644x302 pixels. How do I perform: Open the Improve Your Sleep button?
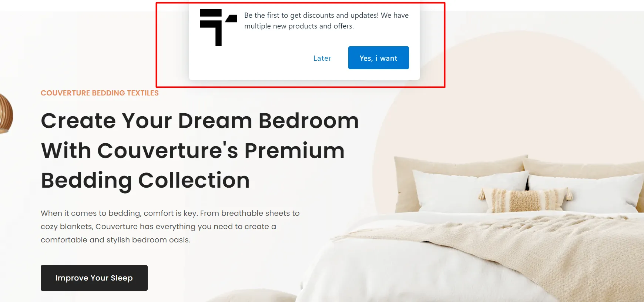pos(94,278)
